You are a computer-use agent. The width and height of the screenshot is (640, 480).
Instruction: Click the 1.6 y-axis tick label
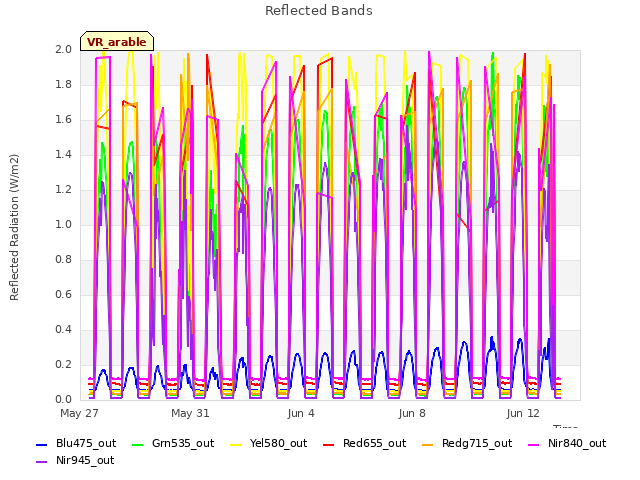[64, 120]
